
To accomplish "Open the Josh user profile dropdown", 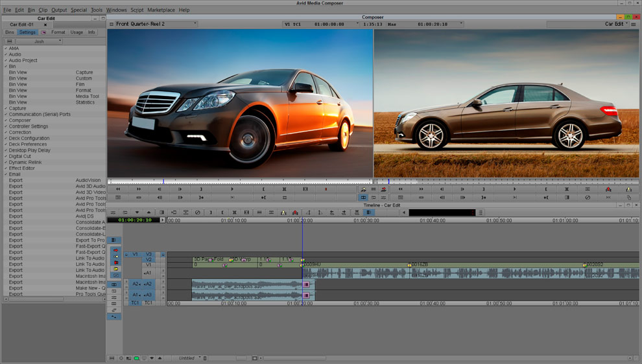I will point(40,41).
